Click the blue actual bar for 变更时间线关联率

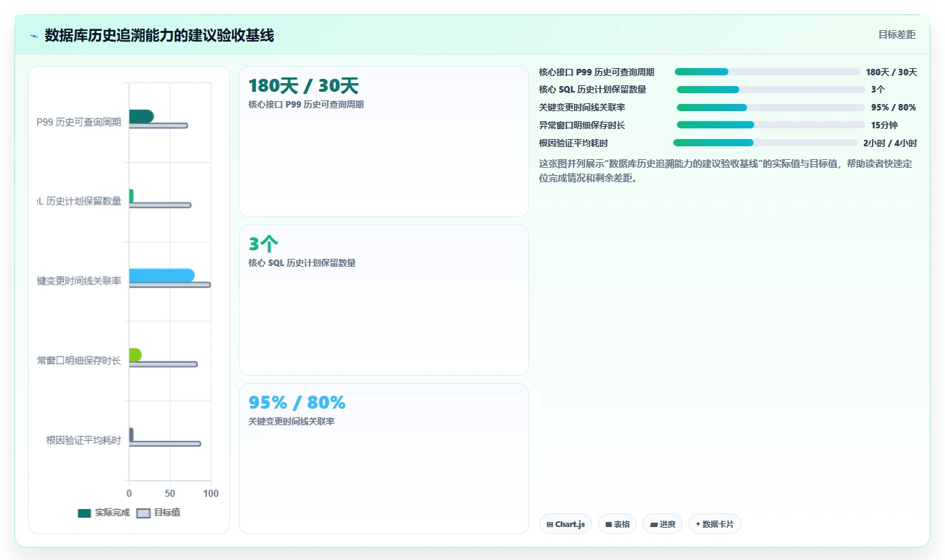162,275
